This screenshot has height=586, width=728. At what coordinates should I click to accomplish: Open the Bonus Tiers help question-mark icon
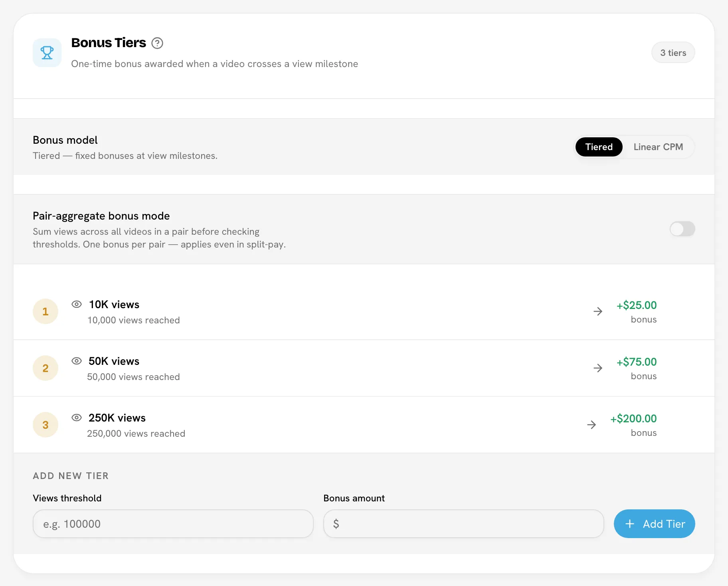157,43
